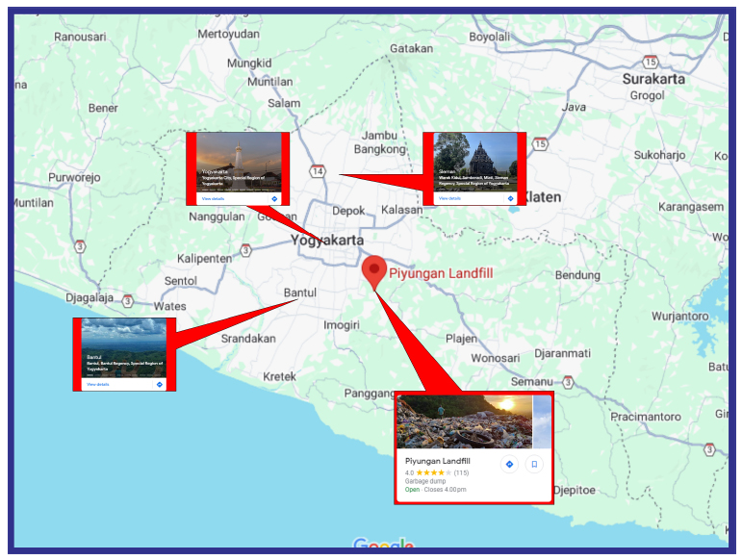Click the red Piyungan Landfill map label

(x=441, y=273)
